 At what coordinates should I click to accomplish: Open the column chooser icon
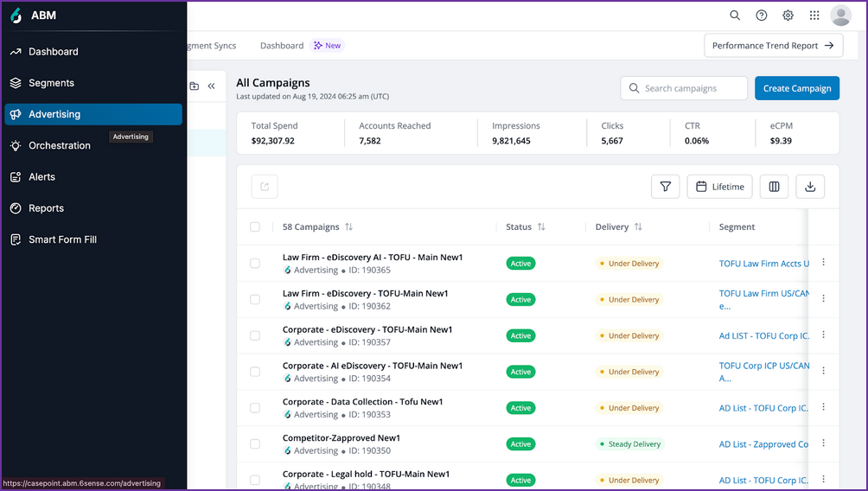(x=774, y=187)
